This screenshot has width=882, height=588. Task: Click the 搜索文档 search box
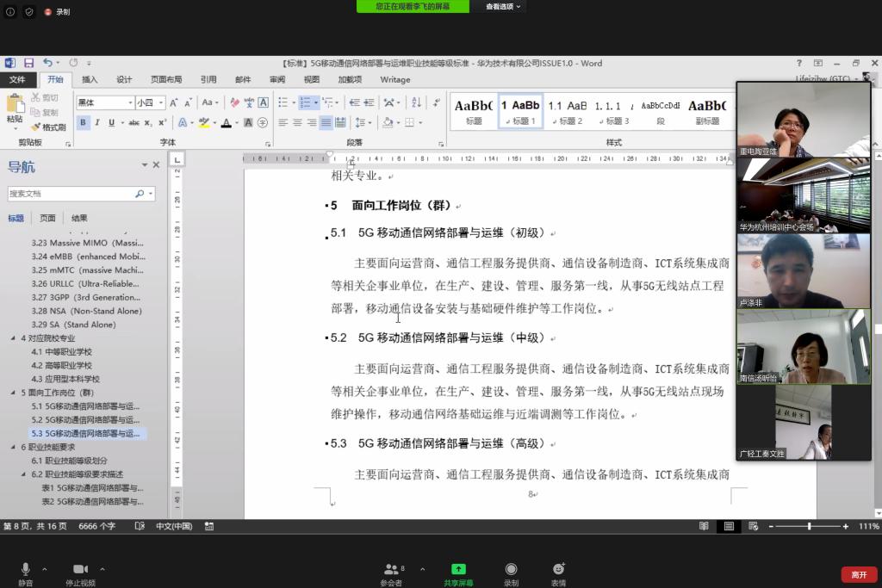tap(73, 194)
